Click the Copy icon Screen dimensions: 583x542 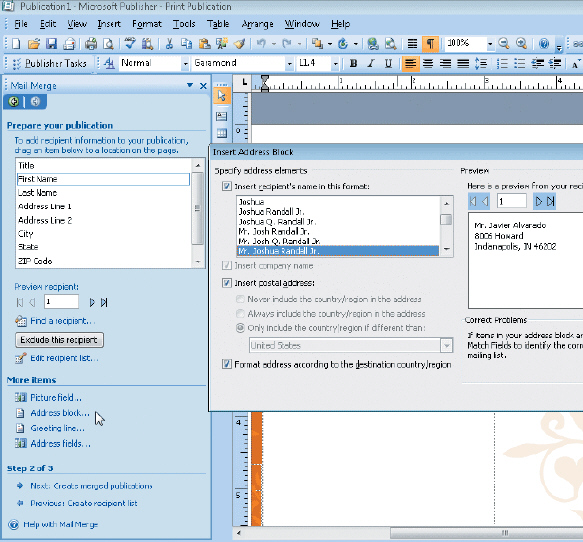186,44
